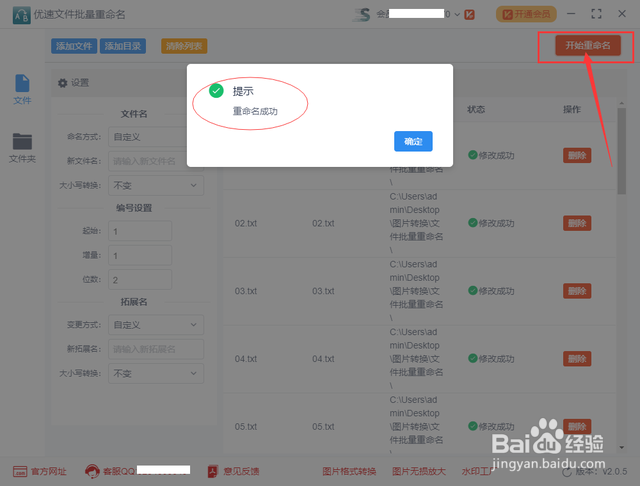Confirm the rename success dialog with 确定
Screen dimensions: 640x486
click(x=413, y=141)
